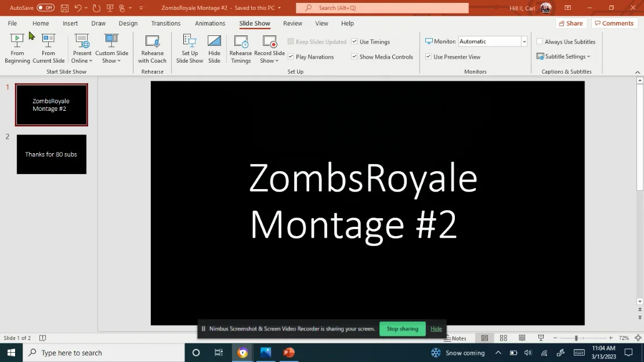This screenshot has width=644, height=362.
Task: Open the Comments pane
Action: pos(614,23)
